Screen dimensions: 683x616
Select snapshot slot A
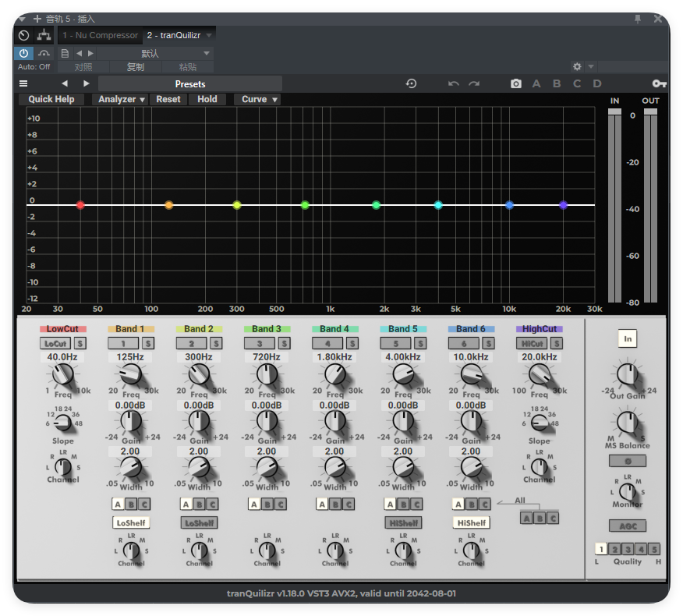coord(536,83)
